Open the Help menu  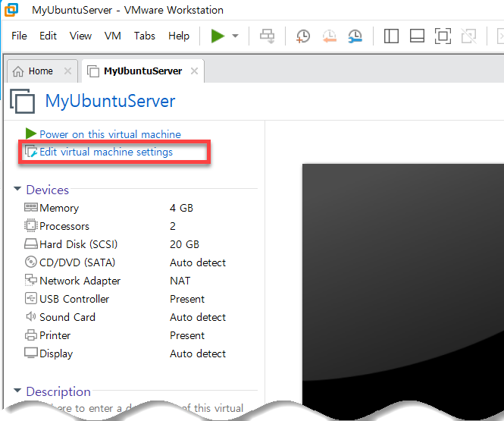pyautogui.click(x=179, y=36)
